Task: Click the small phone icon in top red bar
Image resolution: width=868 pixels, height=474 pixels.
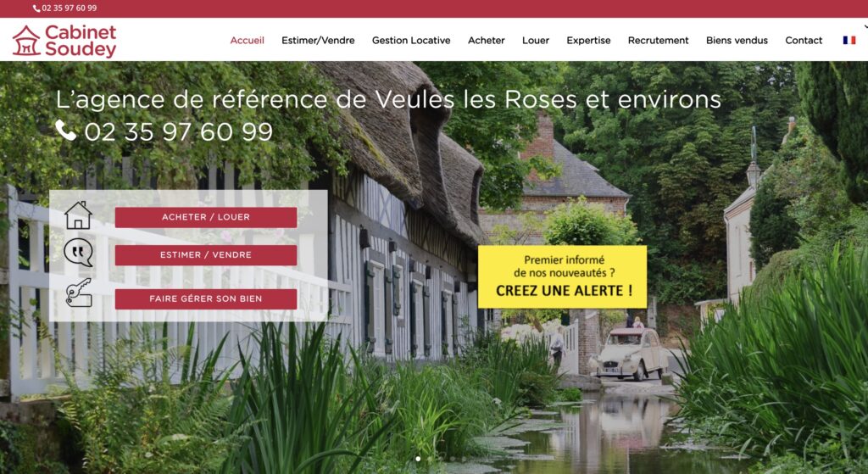Action: [x=36, y=8]
